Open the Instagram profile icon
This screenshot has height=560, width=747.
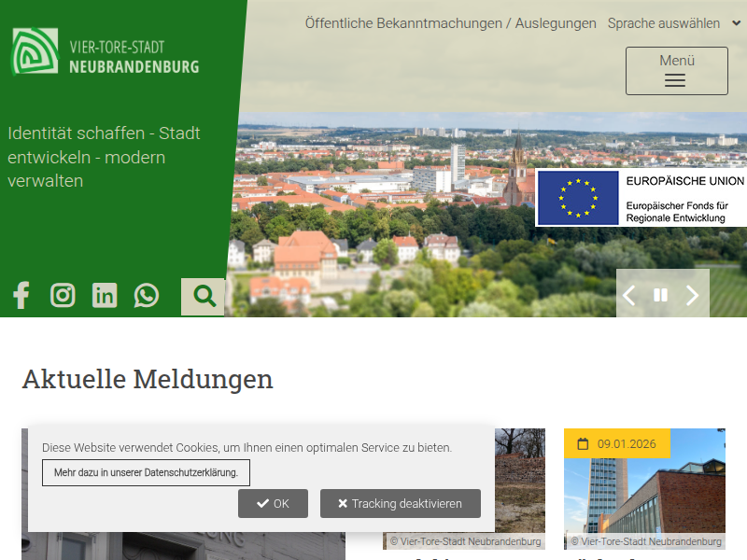[x=63, y=296]
